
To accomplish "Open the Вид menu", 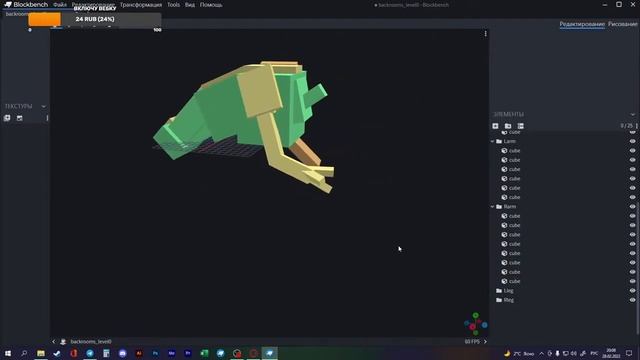I will [x=190, y=5].
